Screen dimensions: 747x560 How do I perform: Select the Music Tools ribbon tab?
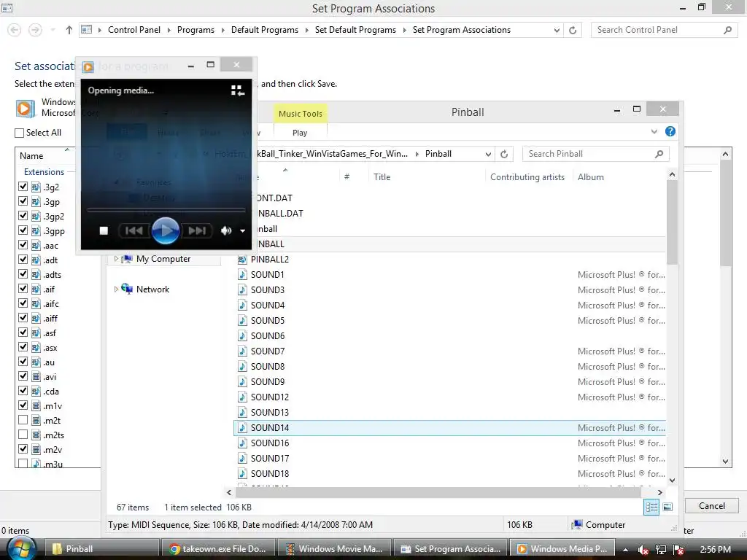pyautogui.click(x=300, y=114)
